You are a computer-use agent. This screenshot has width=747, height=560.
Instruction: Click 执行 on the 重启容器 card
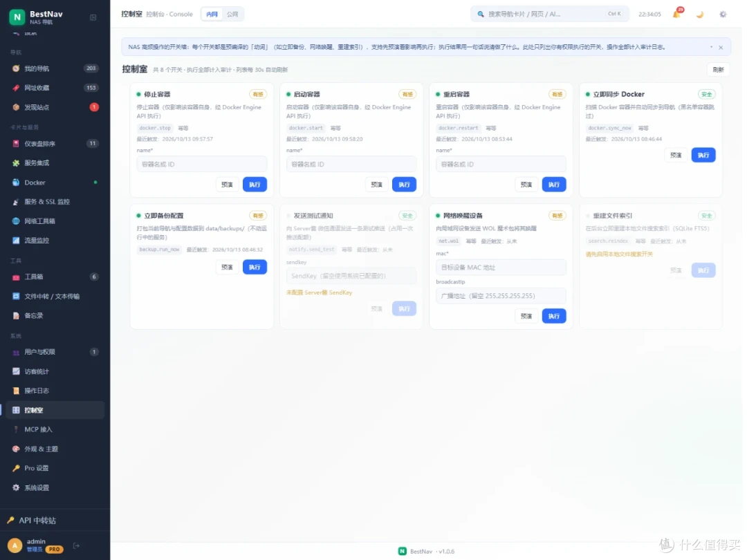coord(554,185)
